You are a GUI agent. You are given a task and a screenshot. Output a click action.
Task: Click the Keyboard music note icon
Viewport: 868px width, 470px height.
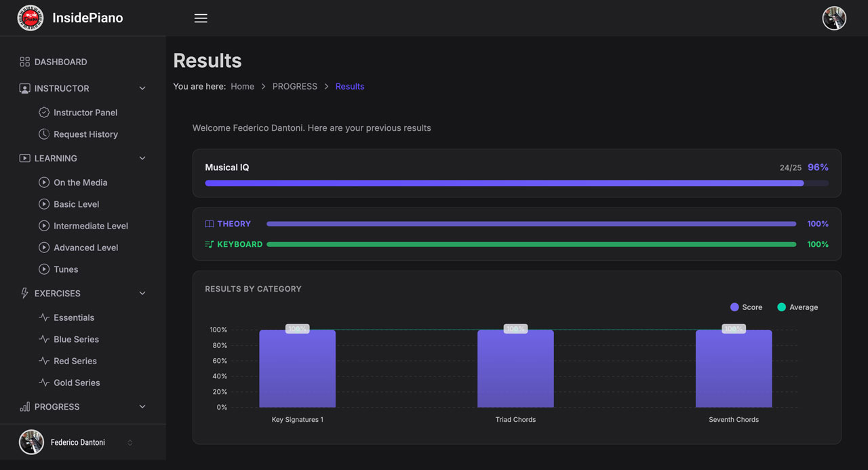(x=210, y=244)
